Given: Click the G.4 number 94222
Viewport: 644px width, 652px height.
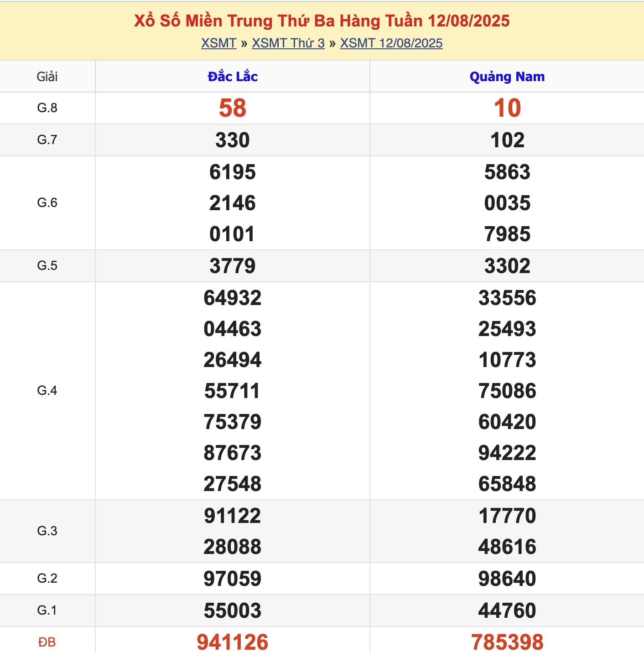Looking at the screenshot, I should click(507, 453).
